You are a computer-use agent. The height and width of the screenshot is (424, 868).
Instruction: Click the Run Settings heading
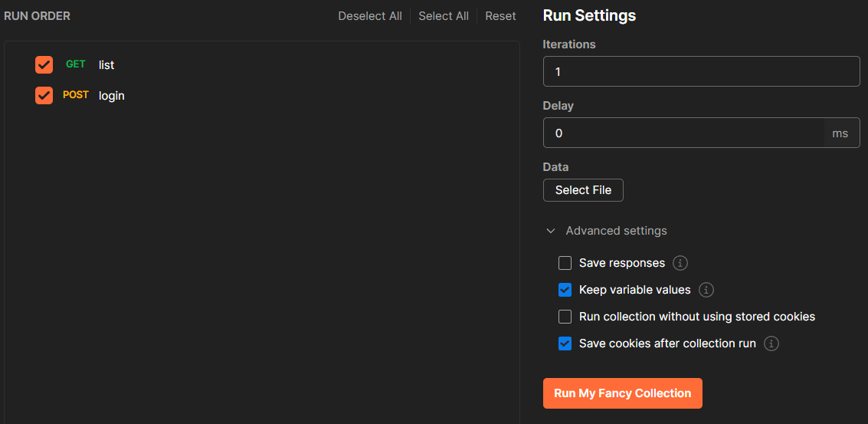[x=589, y=15]
